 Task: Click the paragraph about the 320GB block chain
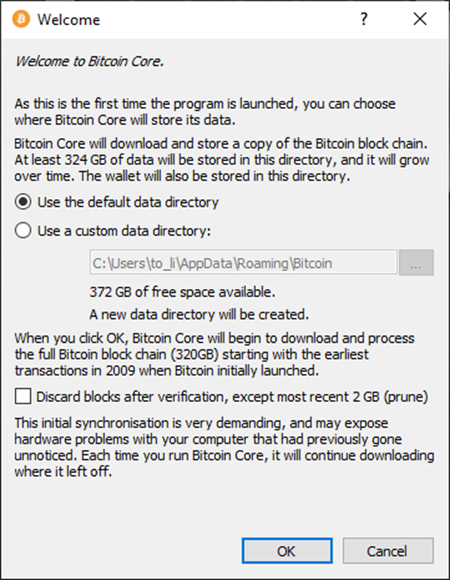[x=214, y=354]
